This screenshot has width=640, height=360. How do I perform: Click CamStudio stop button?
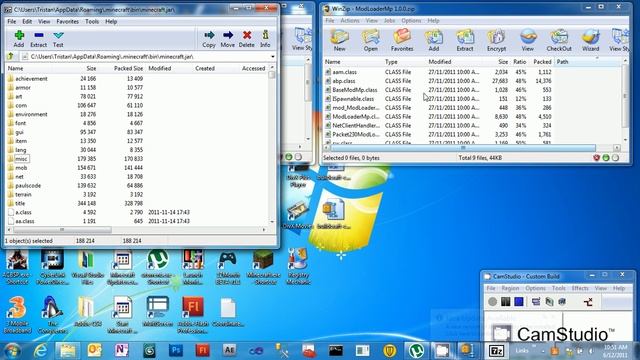pyautogui.click(x=519, y=302)
